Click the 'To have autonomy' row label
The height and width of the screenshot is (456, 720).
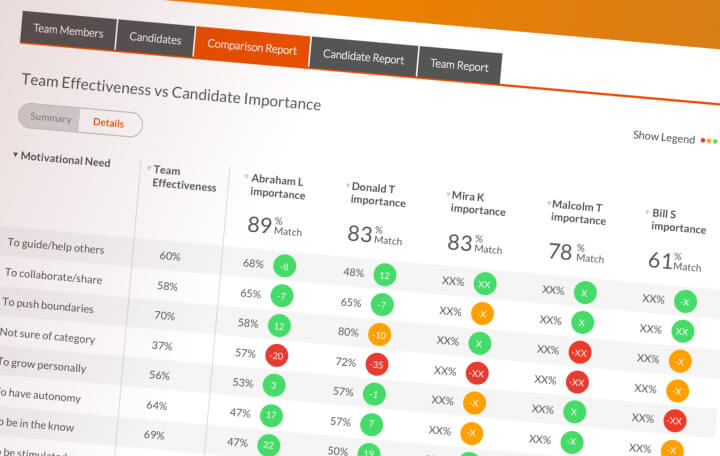tap(40, 395)
